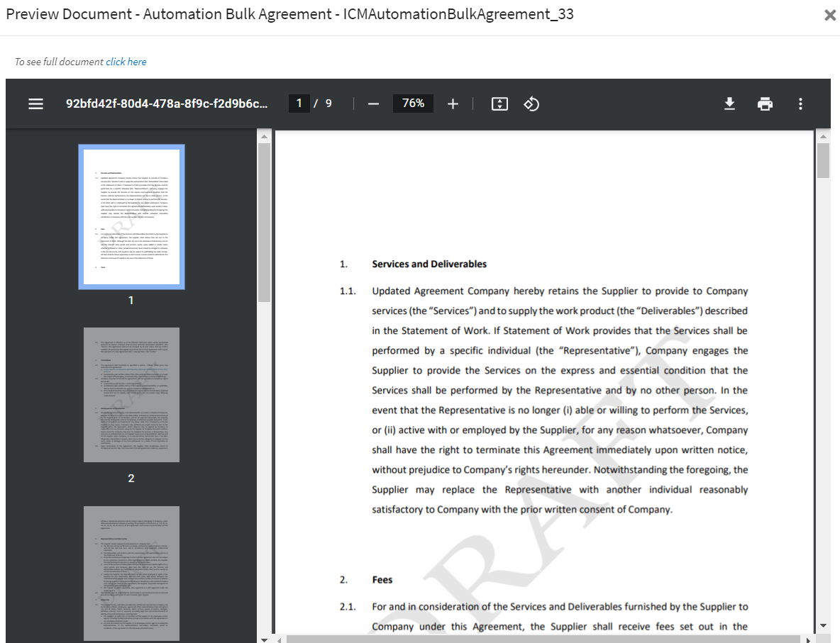Click the zoom out minus icon
The width and height of the screenshot is (840, 643).
click(x=374, y=104)
